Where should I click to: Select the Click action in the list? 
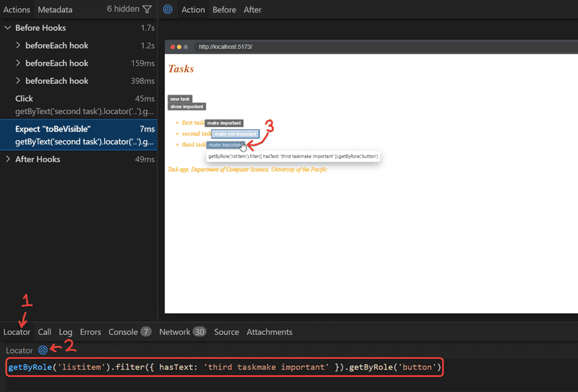tap(78, 105)
